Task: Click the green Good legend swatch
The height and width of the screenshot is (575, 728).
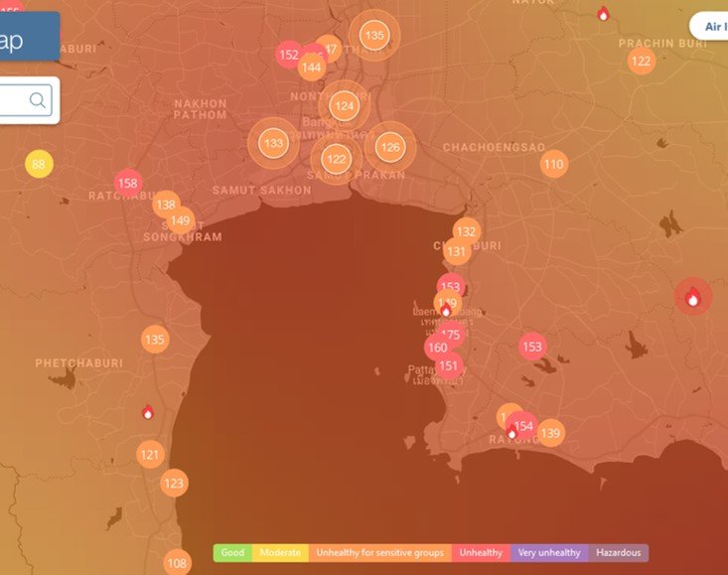Action: pyautogui.click(x=232, y=553)
